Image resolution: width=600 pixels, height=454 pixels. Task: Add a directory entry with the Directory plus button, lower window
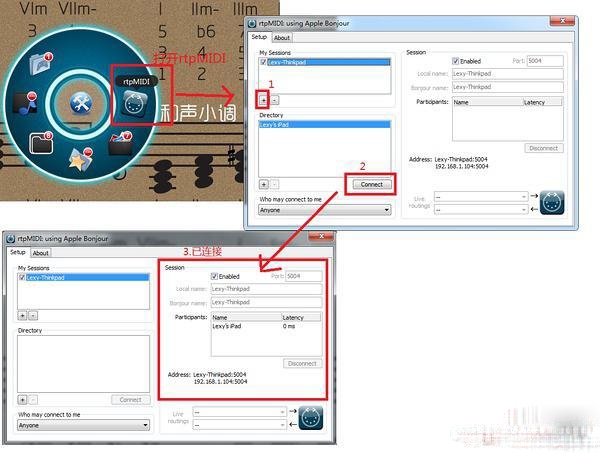click(x=22, y=400)
